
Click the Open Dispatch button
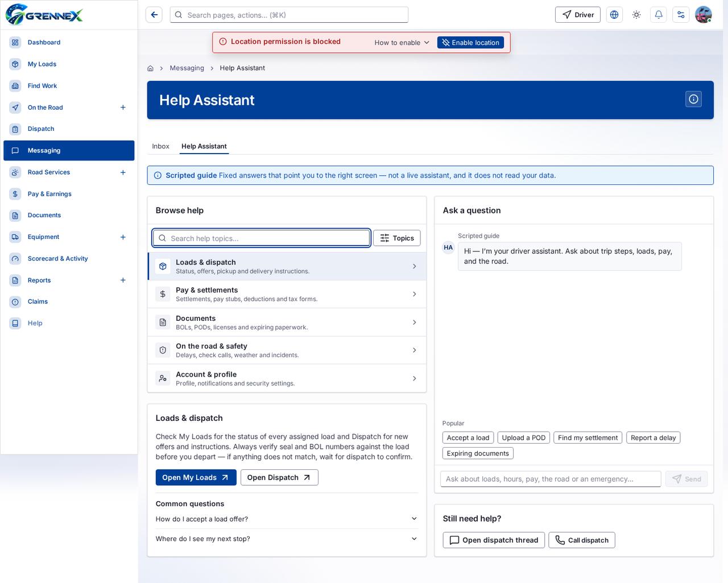click(x=279, y=477)
